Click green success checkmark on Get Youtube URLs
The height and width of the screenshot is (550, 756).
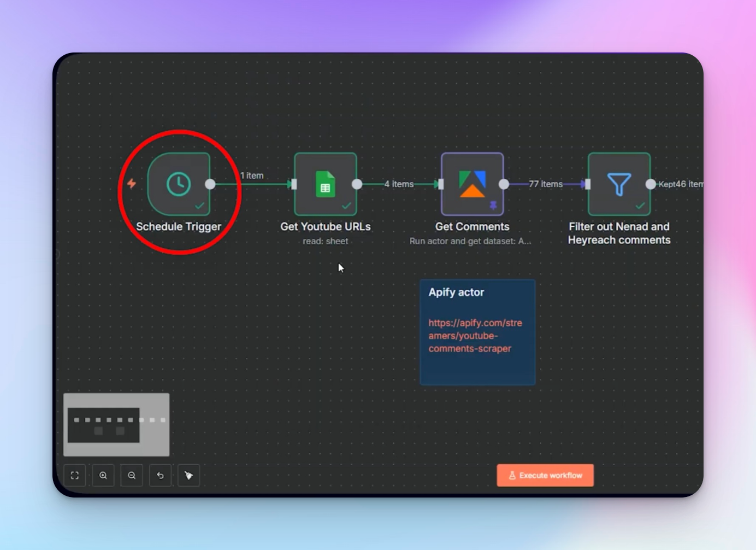coord(346,206)
